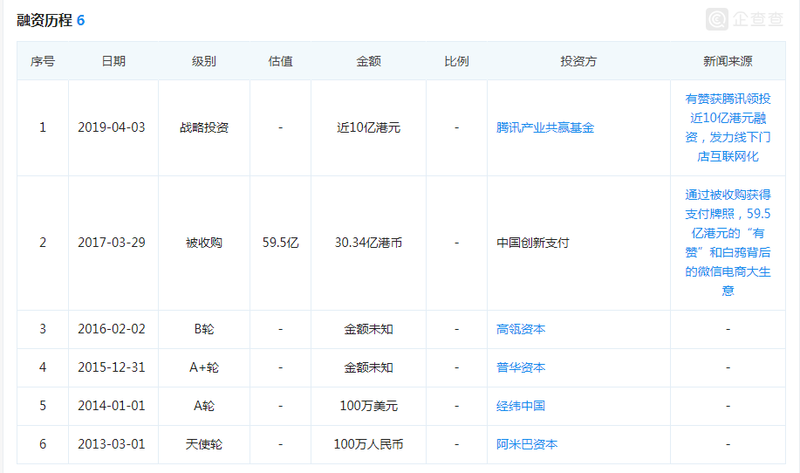Click the 金额 column header

(x=368, y=61)
